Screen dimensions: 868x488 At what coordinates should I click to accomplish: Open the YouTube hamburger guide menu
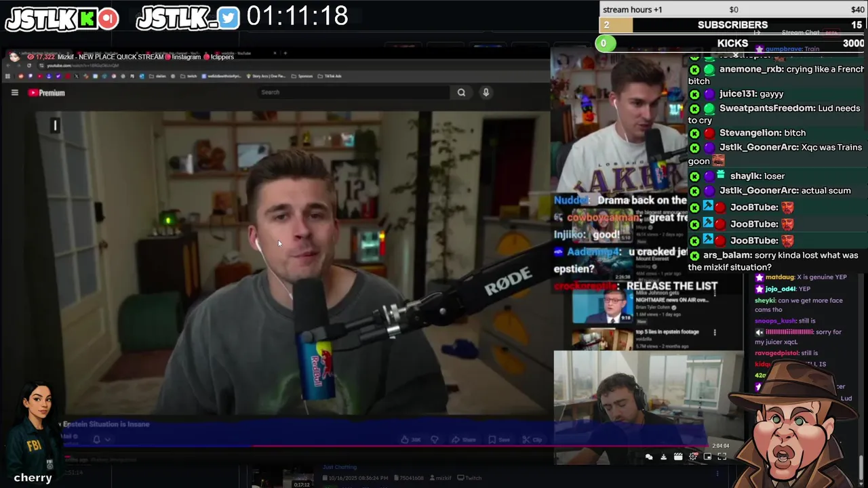click(x=14, y=93)
